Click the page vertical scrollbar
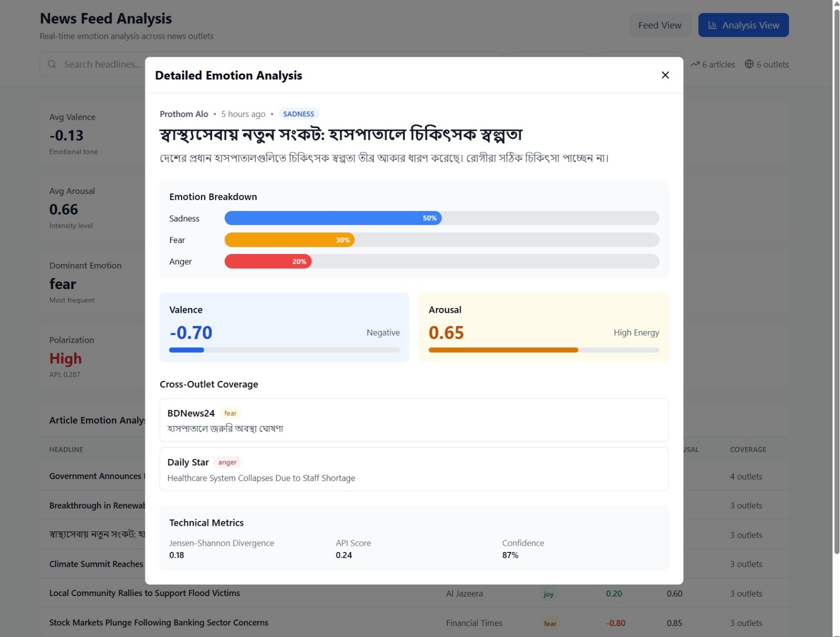Viewport: 840px width, 637px height. click(x=836, y=315)
